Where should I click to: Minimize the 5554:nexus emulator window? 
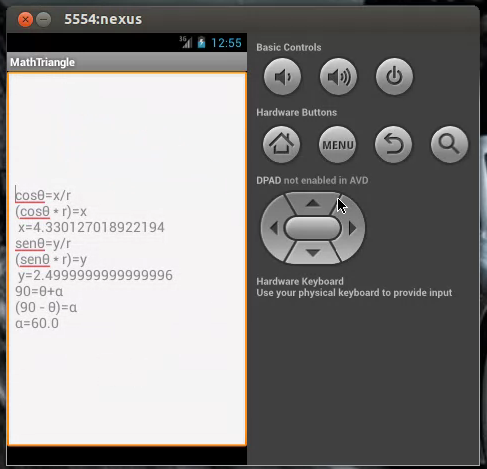click(44, 19)
